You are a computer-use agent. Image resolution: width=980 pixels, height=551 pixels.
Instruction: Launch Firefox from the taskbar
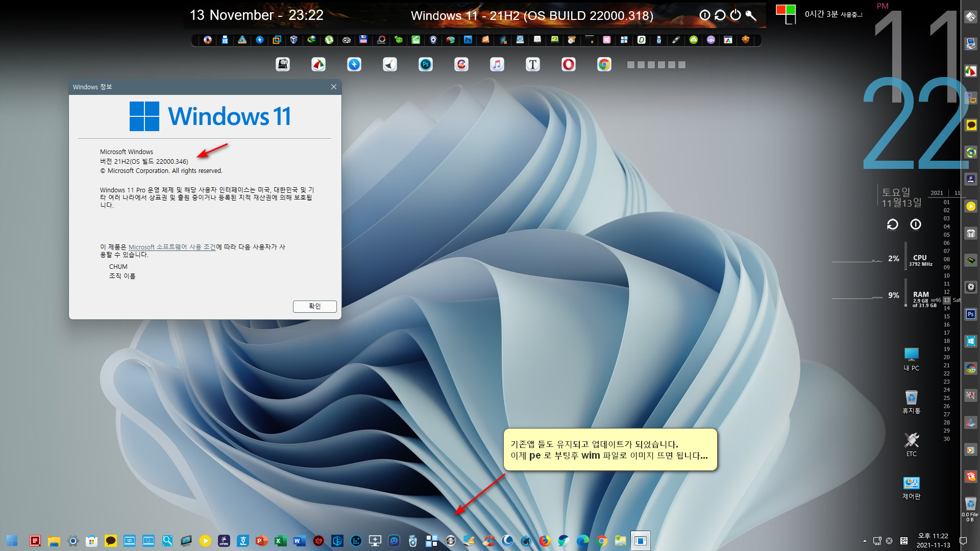click(x=545, y=541)
